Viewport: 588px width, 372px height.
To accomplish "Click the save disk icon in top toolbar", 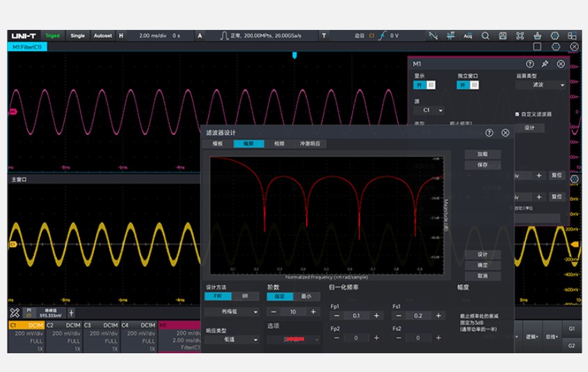I will tap(502, 35).
